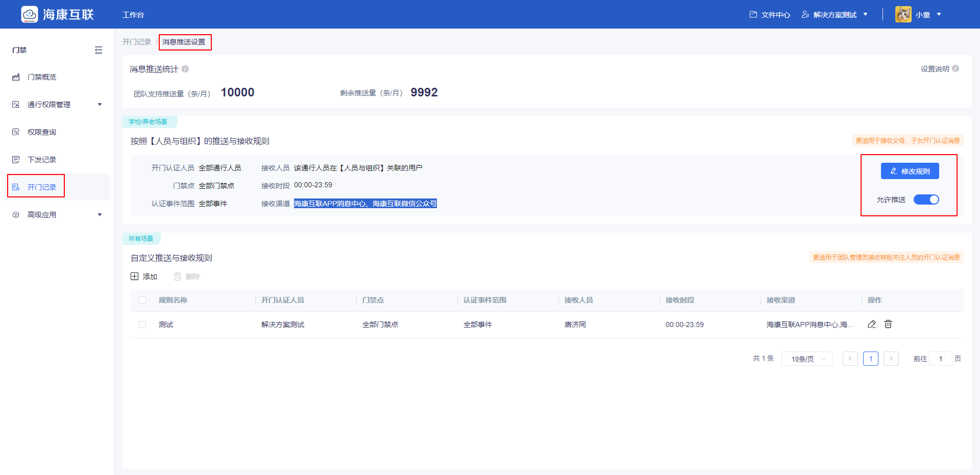Click edit pencil icon for 测试 rule
This screenshot has width=980, height=475.
coord(872,324)
